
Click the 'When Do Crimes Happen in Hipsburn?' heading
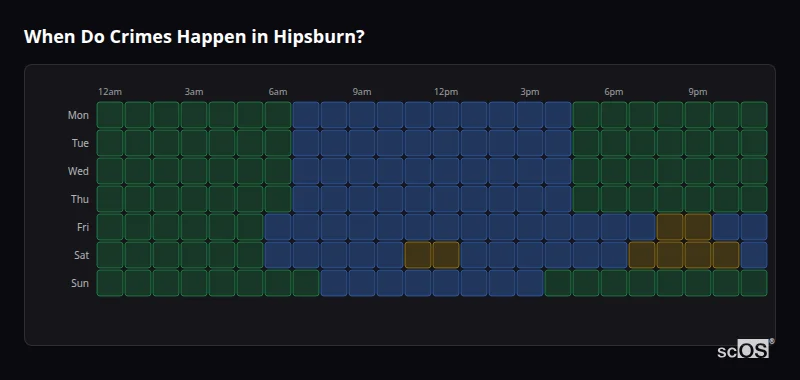click(194, 37)
